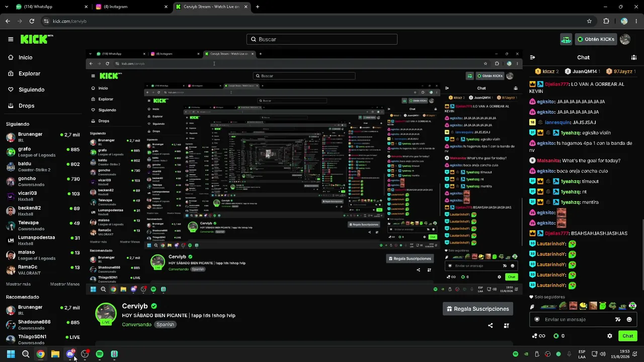Open OBS Studio from the taskbar
The height and width of the screenshot is (362, 644).
click(85, 354)
